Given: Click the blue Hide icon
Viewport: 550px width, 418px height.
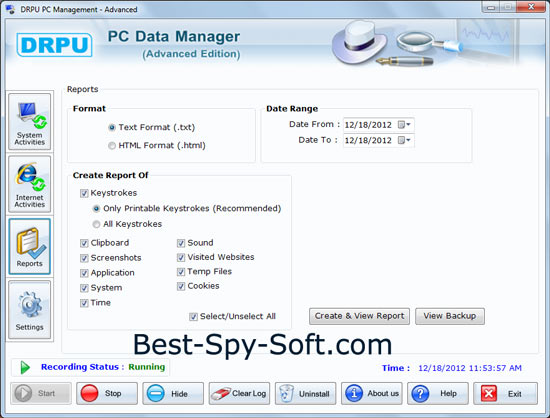Looking at the screenshot, I should (155, 393).
